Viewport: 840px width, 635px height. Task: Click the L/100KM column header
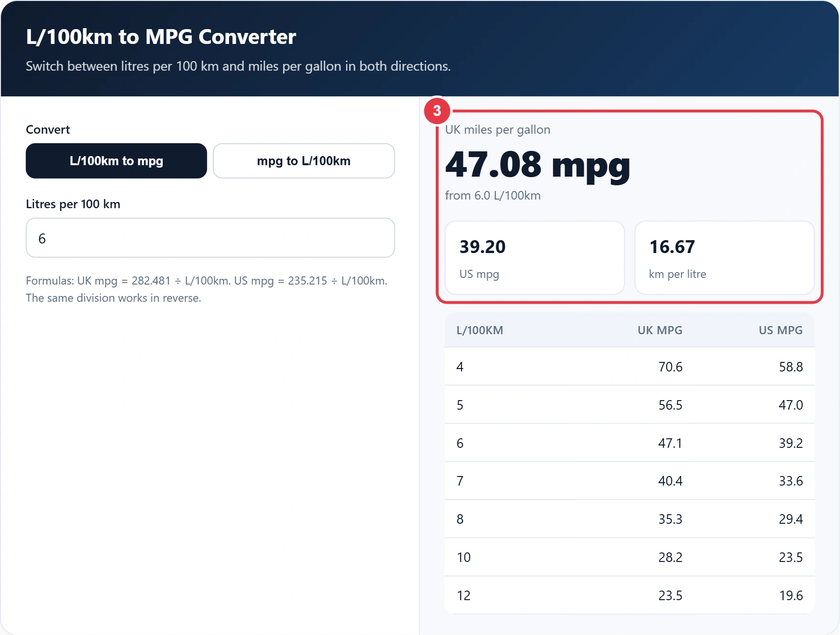tap(480, 330)
